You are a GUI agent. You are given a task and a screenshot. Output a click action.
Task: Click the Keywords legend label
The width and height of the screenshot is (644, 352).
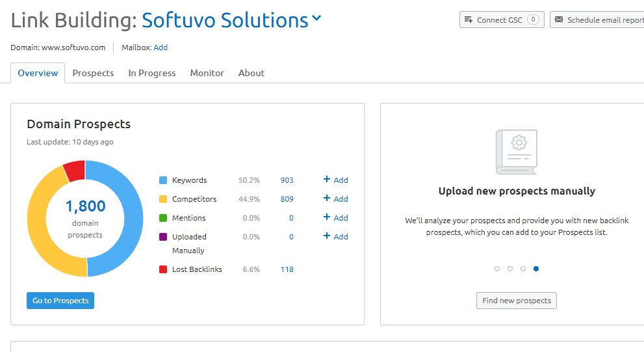point(189,180)
